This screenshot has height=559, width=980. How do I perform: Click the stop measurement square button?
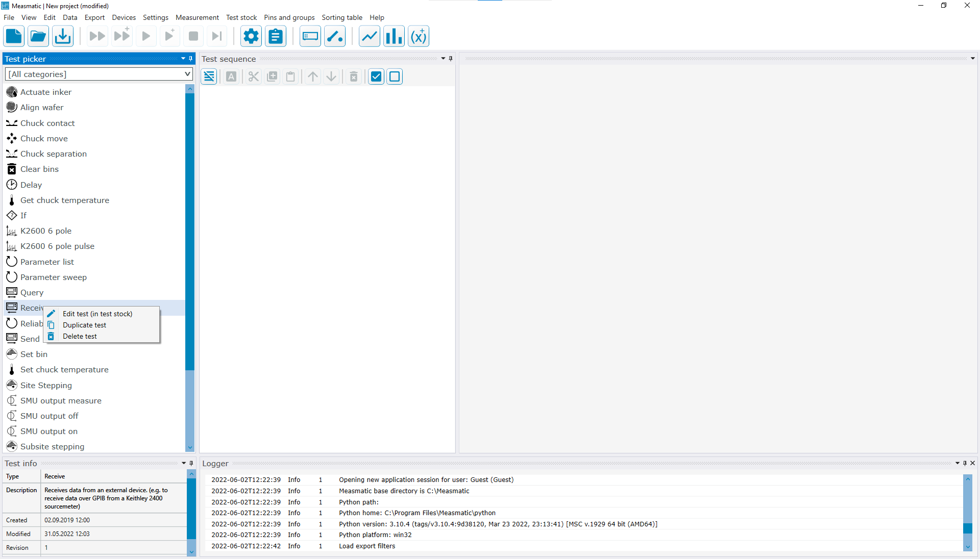coord(193,36)
